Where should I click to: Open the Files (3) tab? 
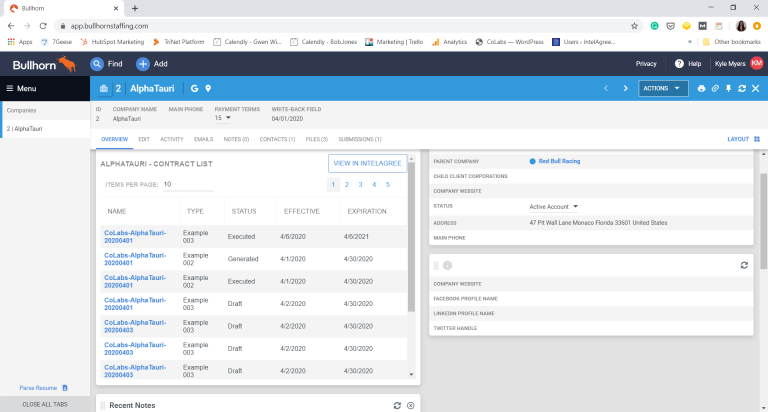coord(316,139)
